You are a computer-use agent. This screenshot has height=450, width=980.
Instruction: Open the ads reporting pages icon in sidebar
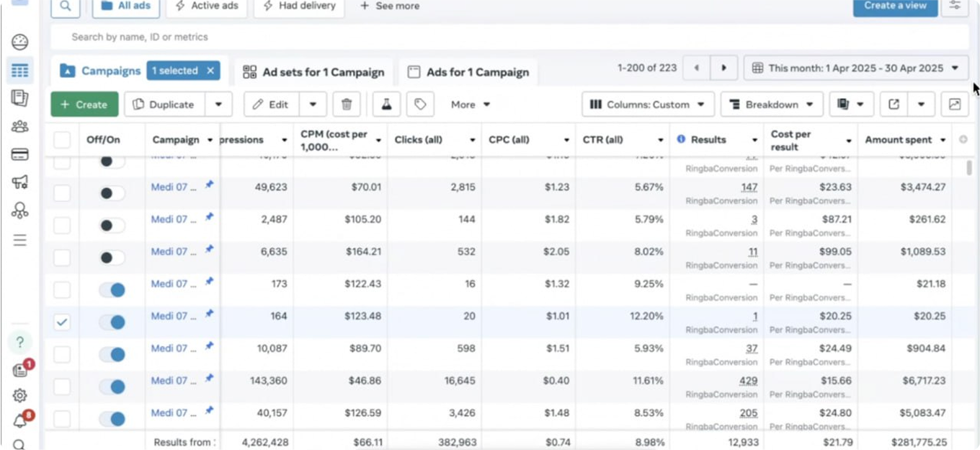coord(19,98)
